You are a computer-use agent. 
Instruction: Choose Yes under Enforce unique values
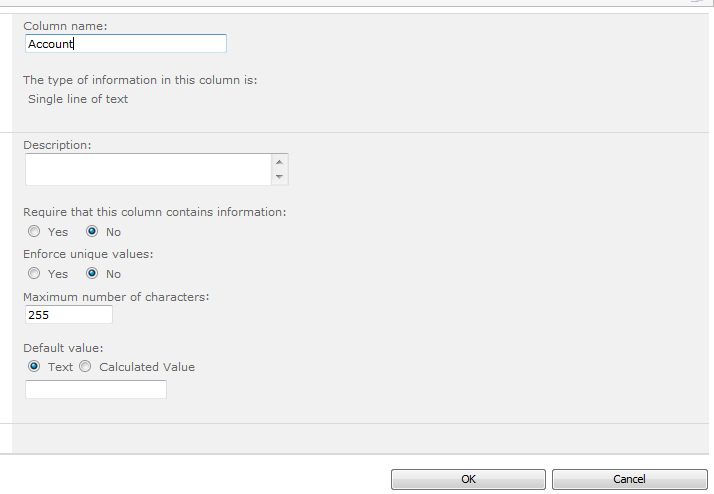pyautogui.click(x=34, y=274)
